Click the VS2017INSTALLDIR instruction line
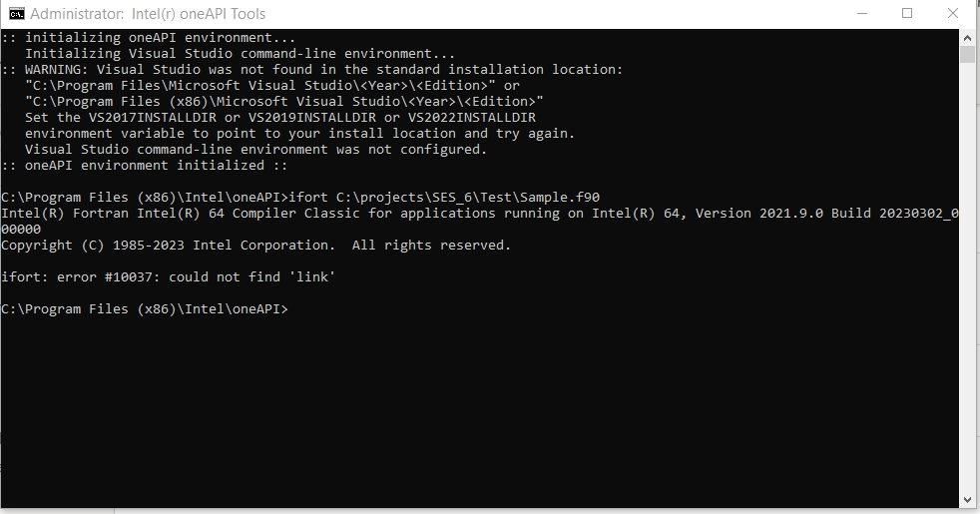Screen dimensions: 980x514 [289, 117]
